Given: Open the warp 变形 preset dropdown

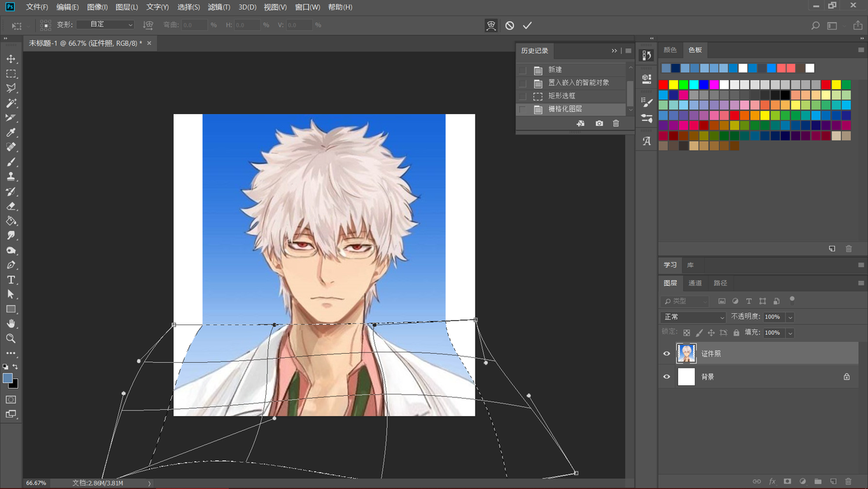Looking at the screenshot, I should (x=106, y=25).
